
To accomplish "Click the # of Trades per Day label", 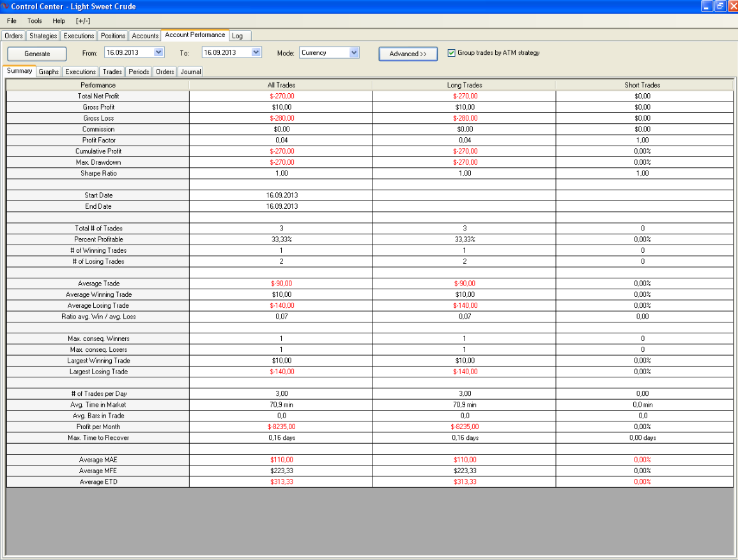I will pyautogui.click(x=98, y=394).
